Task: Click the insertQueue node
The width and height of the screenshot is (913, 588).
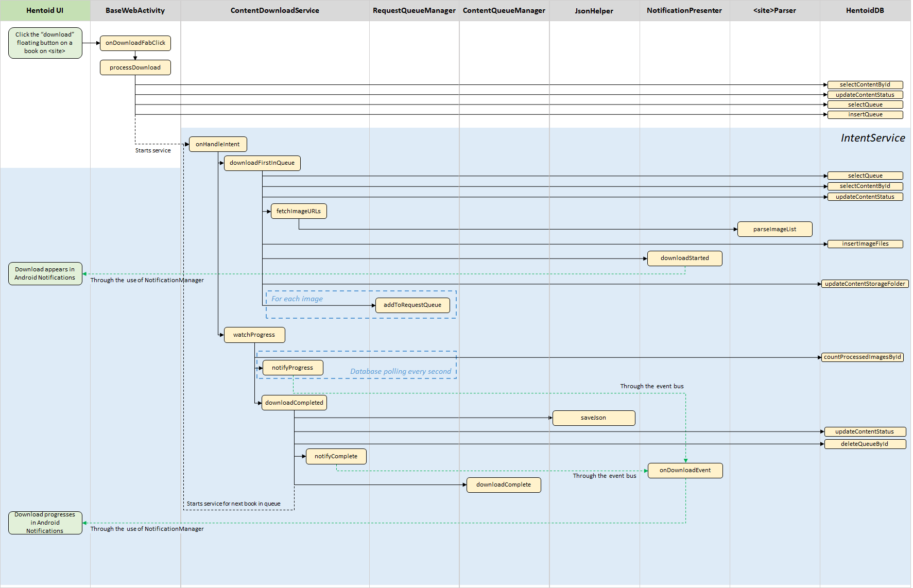Action: (865, 115)
